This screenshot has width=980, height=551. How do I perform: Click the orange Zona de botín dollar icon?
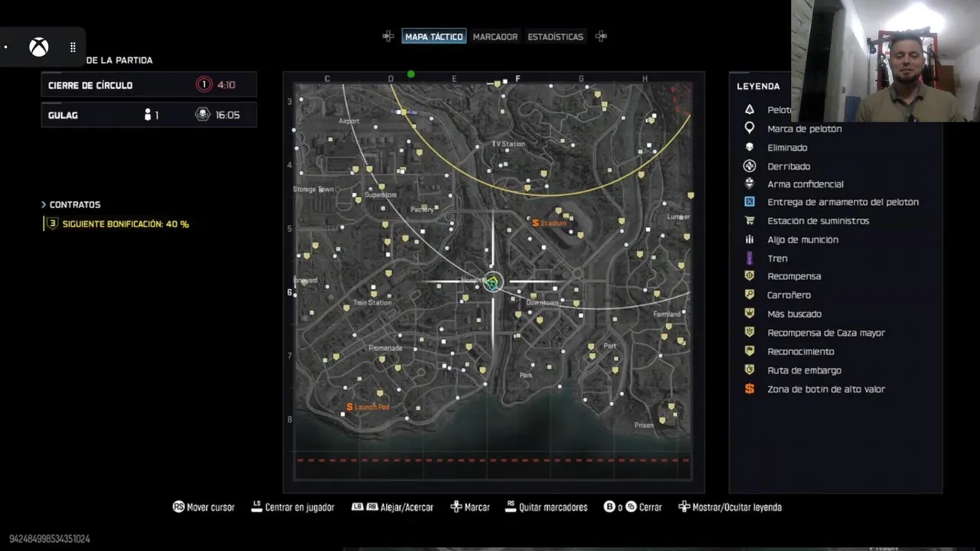point(750,389)
